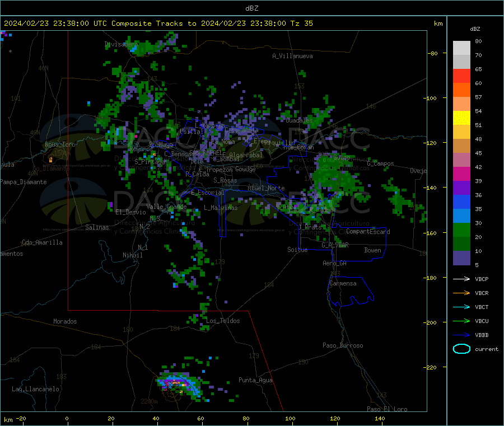The width and height of the screenshot is (504, 426).
Task: Click the orange VBCR arrow legend icon
Action: [x=461, y=293]
